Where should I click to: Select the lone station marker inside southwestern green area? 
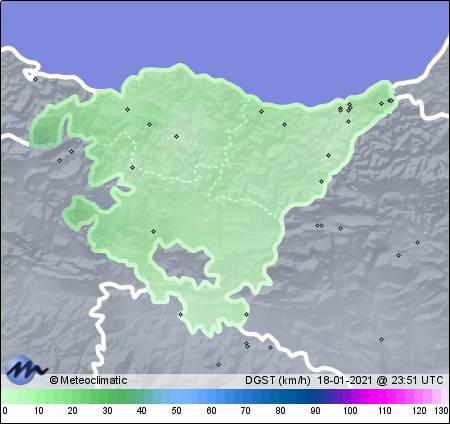coord(153,231)
